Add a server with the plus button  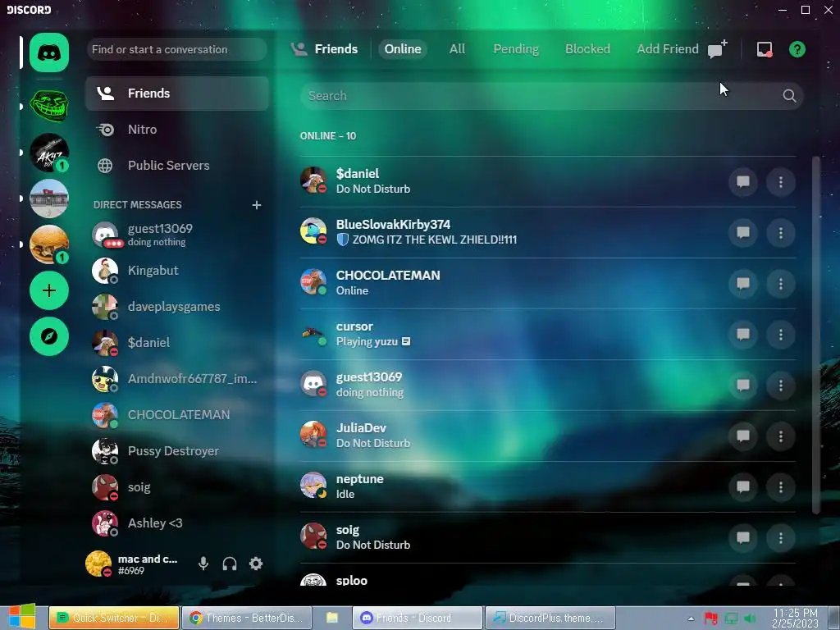point(48,290)
